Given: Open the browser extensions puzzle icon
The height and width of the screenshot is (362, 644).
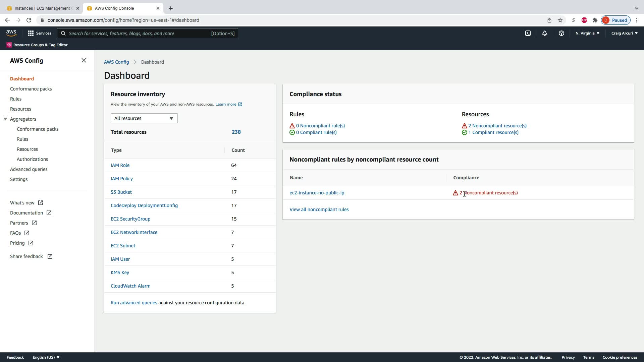Looking at the screenshot, I should (x=595, y=20).
